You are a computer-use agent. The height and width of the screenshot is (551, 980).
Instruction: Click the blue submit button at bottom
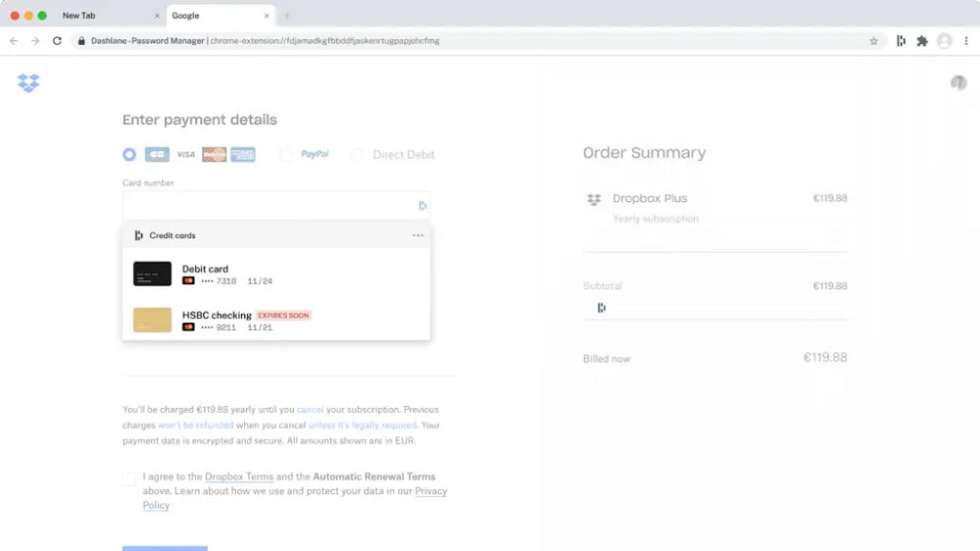(165, 548)
